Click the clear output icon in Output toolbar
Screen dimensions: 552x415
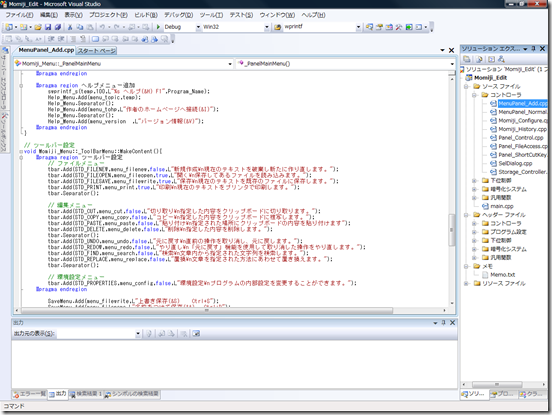click(184, 333)
